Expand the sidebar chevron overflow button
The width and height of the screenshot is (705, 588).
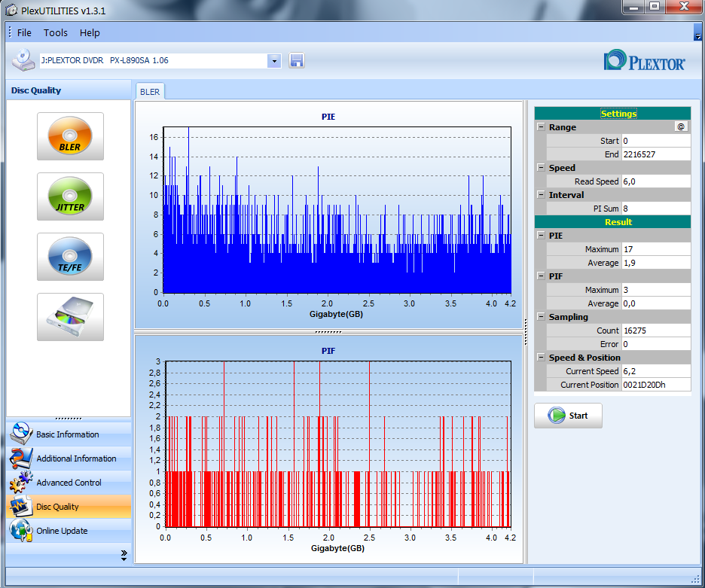124,555
